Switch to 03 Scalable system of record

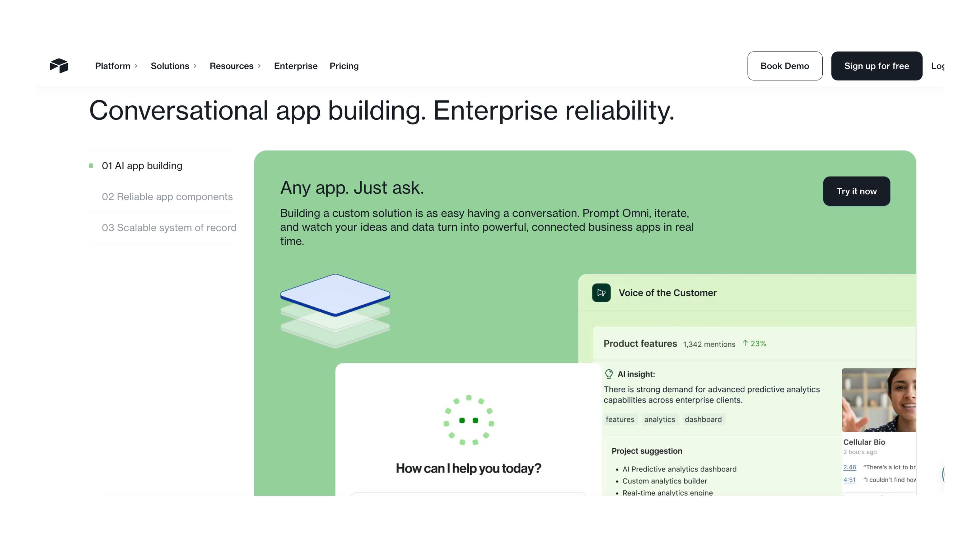169,227
